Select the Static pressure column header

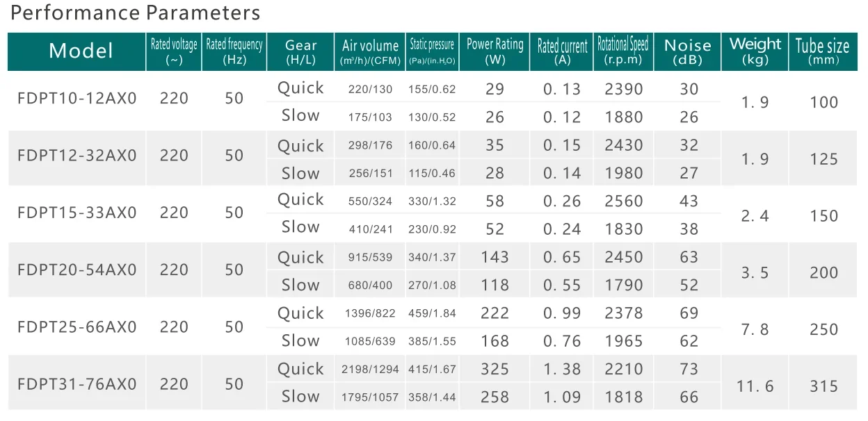[x=432, y=51]
